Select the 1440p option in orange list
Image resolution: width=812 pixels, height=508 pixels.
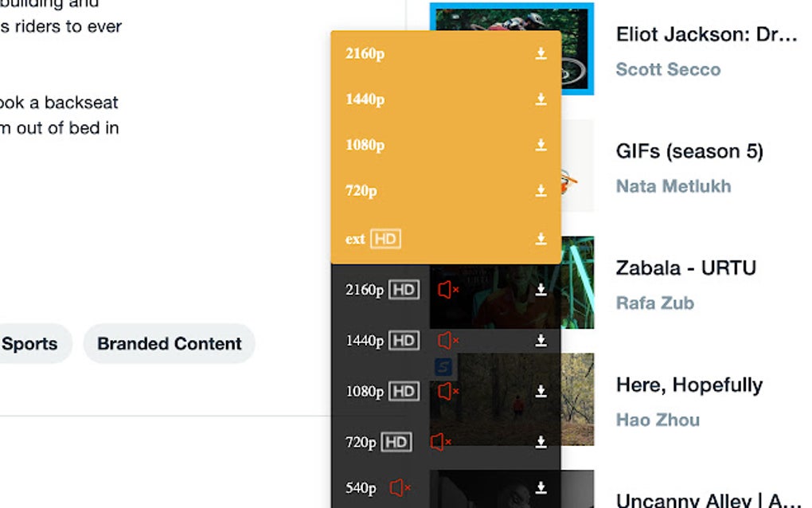click(x=365, y=100)
